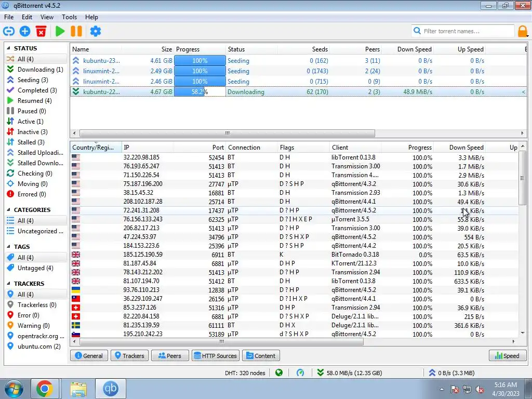Image resolution: width=532 pixels, height=399 pixels.
Task: Click DHT: 320 nodes status text
Action: pyautogui.click(x=245, y=373)
